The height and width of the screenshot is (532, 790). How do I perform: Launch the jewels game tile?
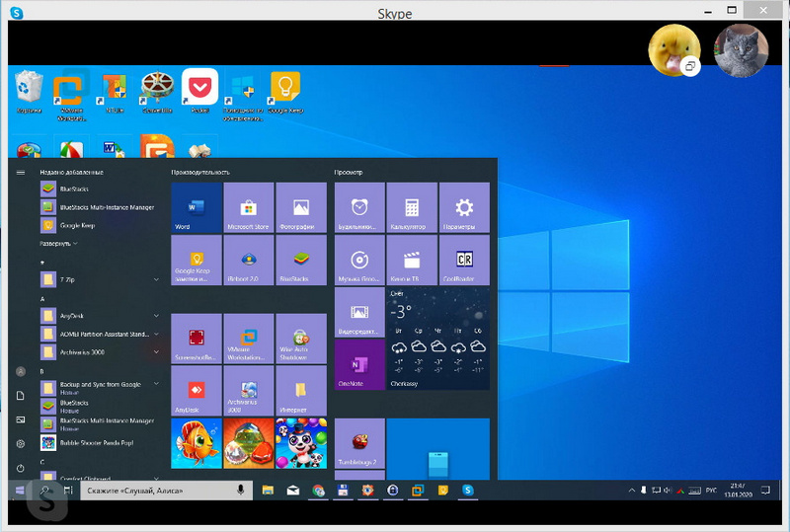coord(249,443)
